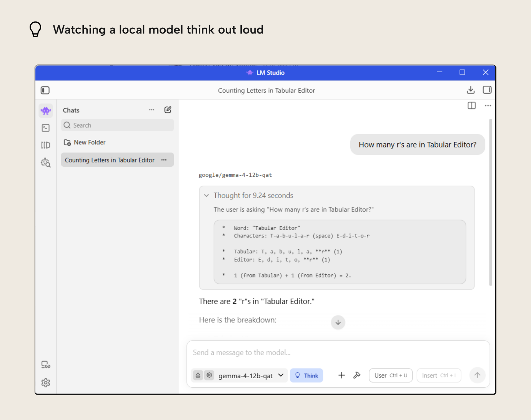Image resolution: width=531 pixels, height=420 pixels.
Task: Click the thought line 'The user is asking'
Action: 294,209
